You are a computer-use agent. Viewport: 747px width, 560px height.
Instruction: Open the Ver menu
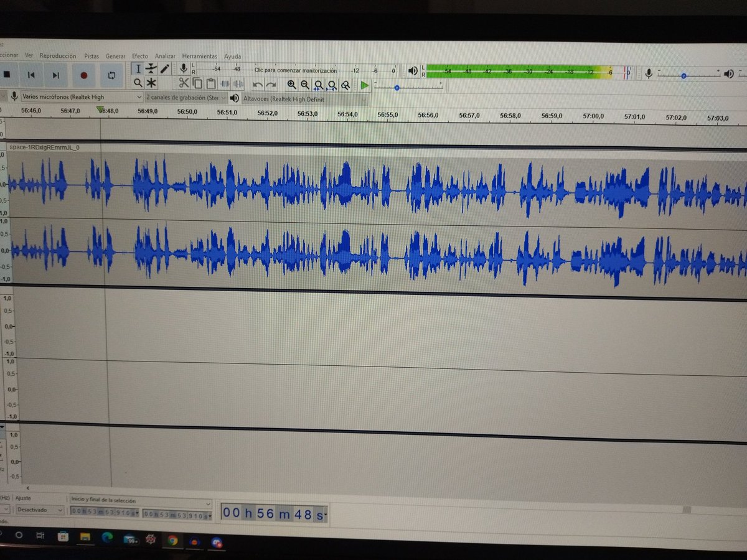coord(29,55)
